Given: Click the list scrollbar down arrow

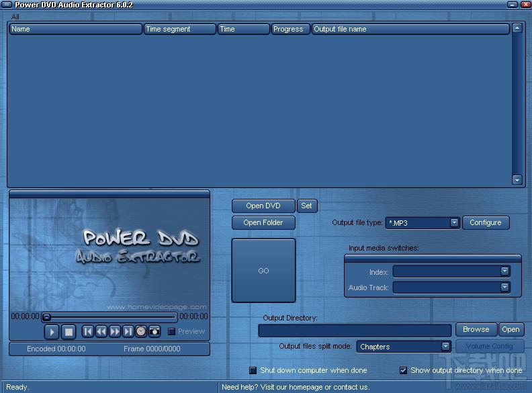Looking at the screenshot, I should tap(517, 180).
